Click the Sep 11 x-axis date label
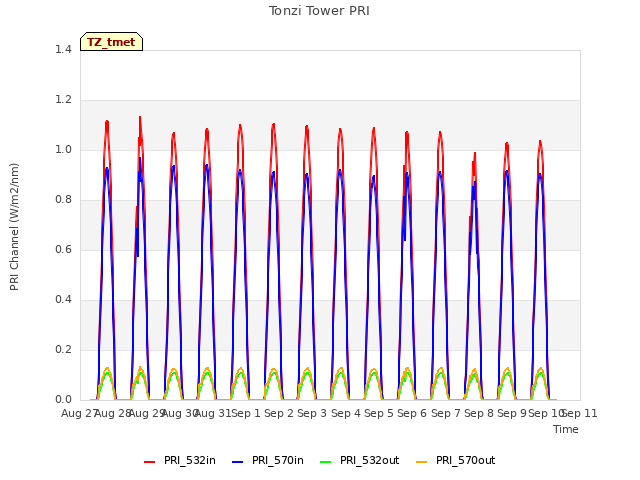 point(580,413)
